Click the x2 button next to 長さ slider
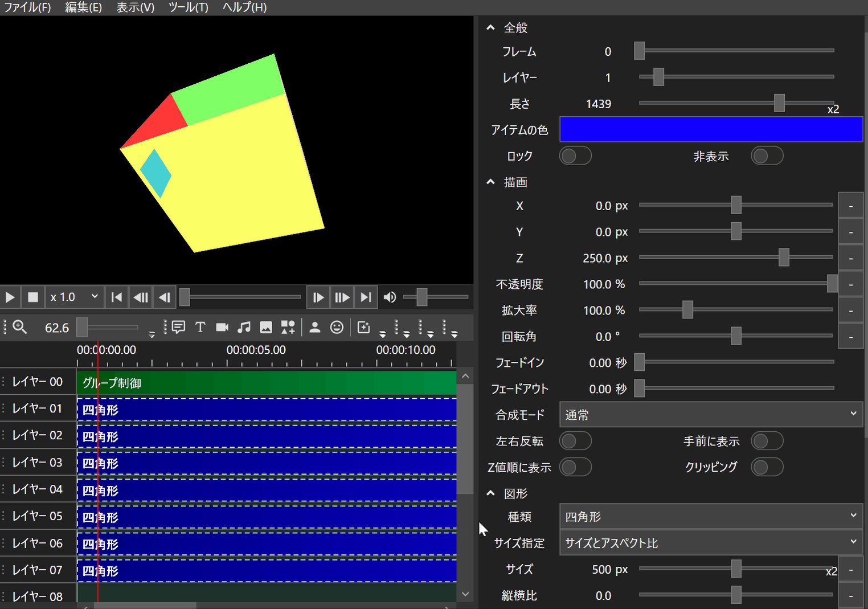 pos(833,109)
